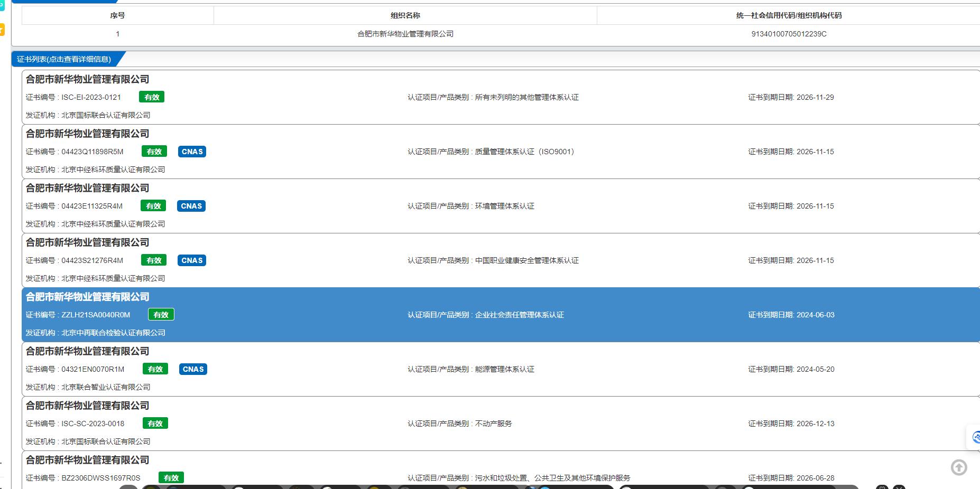This screenshot has height=489, width=980.
Task: Click 中国职业健康安全管理体系认证 category text
Action: pyautogui.click(x=527, y=260)
